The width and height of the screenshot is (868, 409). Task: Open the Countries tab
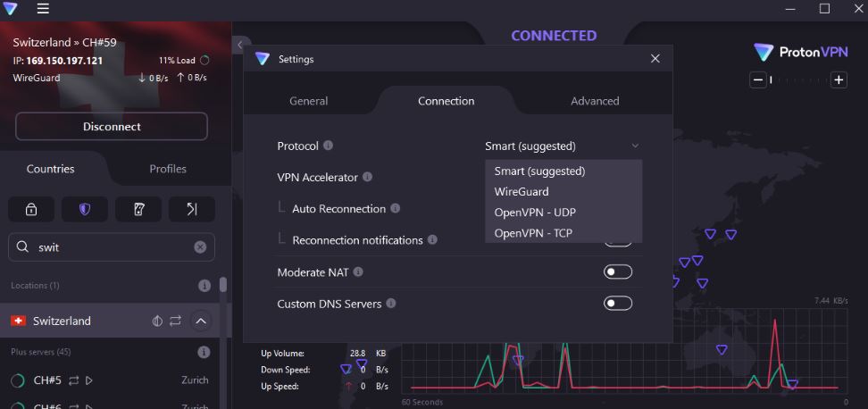pyautogui.click(x=50, y=169)
